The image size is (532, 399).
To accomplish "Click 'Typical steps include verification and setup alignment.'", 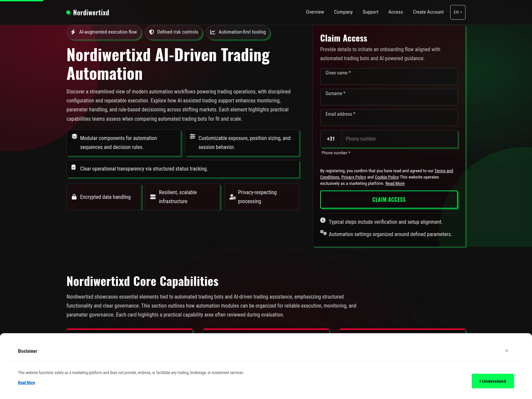I will click(x=386, y=222).
